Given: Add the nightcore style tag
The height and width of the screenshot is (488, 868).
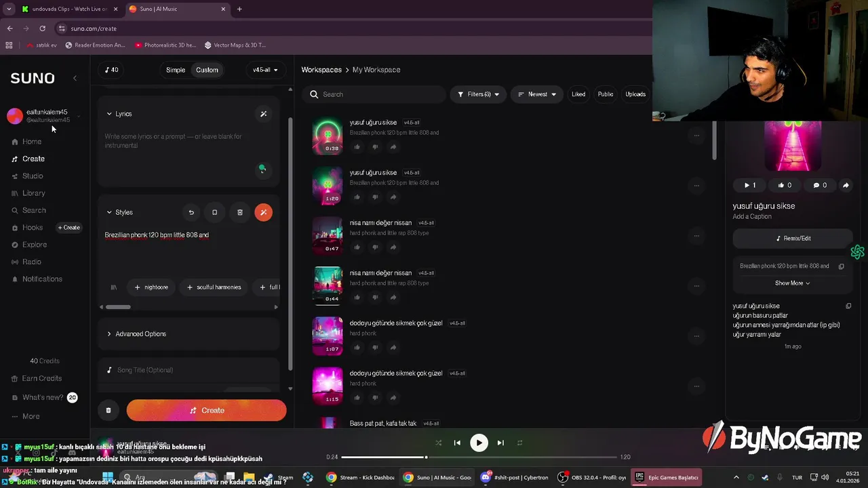Looking at the screenshot, I should [151, 287].
